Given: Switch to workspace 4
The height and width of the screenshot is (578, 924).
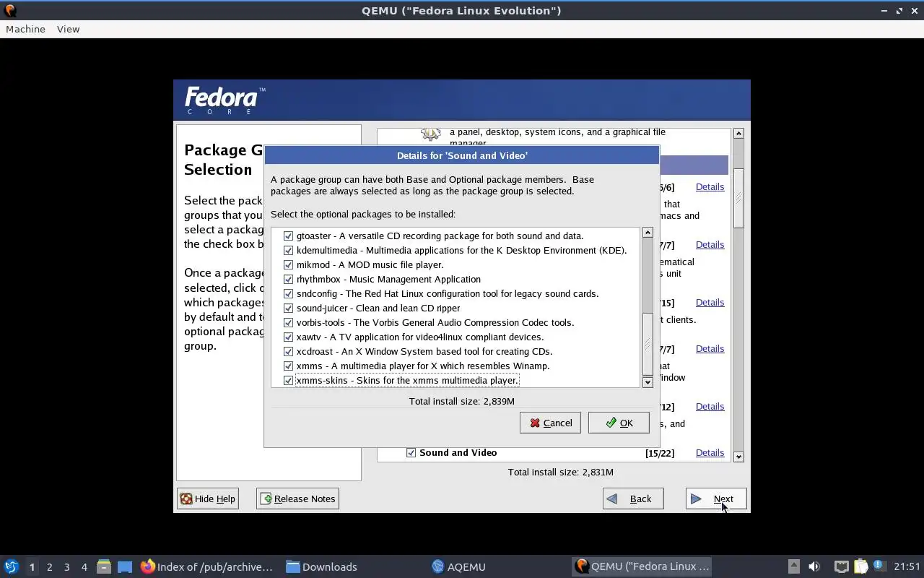Looking at the screenshot, I should tap(84, 566).
